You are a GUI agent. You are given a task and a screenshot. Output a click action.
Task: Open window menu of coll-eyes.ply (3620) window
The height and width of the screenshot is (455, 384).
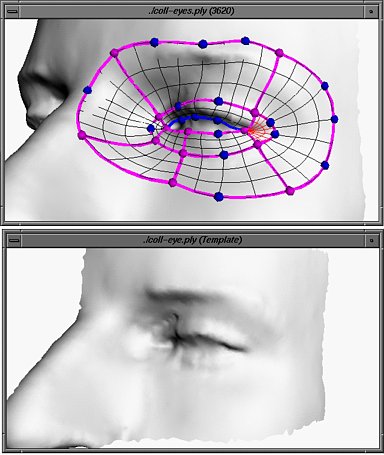(x=12, y=11)
